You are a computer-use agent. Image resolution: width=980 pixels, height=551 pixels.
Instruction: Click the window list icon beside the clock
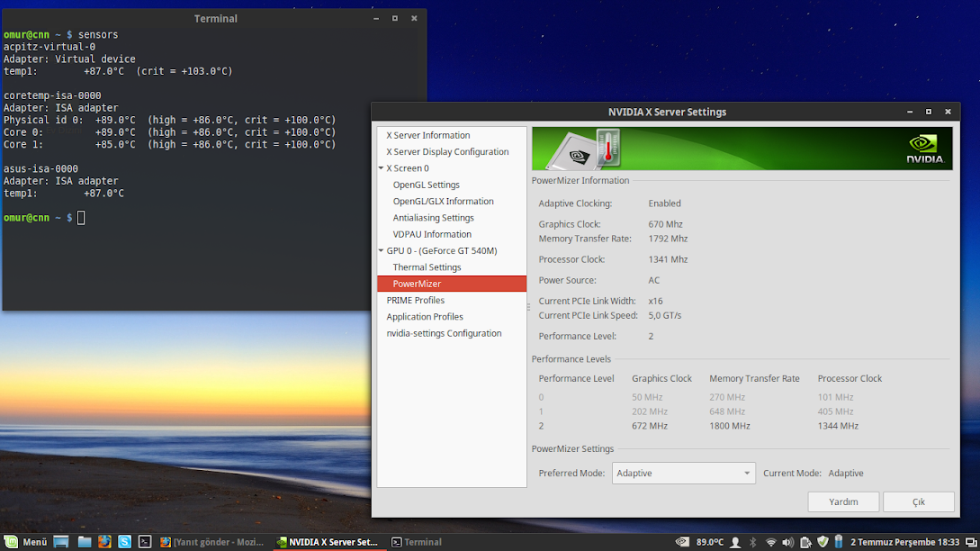coord(971,542)
